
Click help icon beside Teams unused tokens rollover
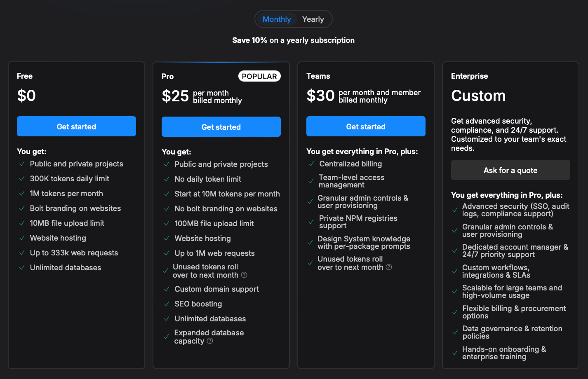click(x=389, y=267)
